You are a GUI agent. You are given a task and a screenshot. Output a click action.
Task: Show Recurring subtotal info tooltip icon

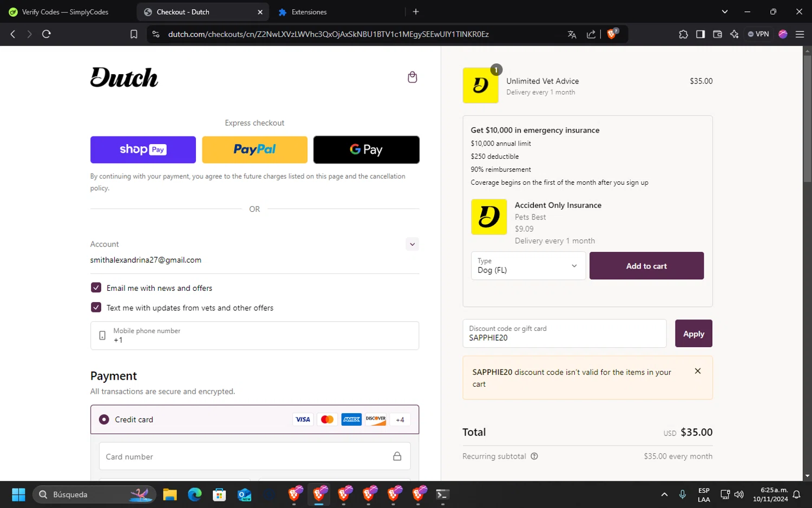[x=534, y=456]
